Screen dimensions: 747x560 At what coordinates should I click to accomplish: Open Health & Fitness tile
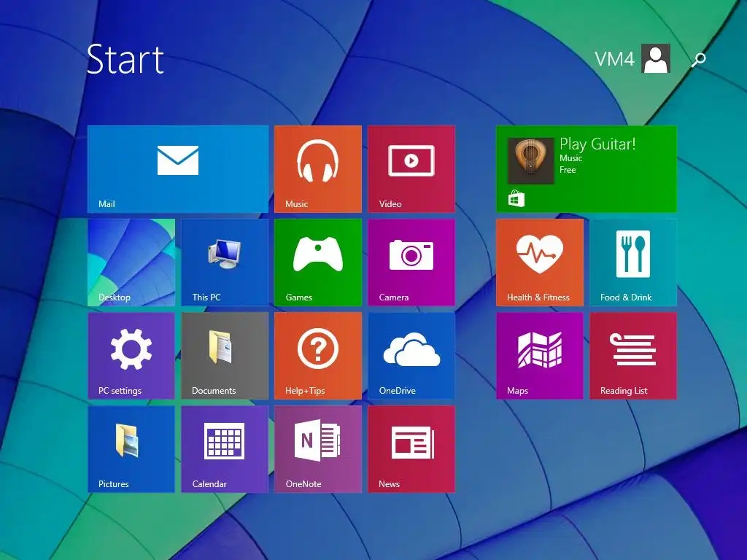click(539, 262)
